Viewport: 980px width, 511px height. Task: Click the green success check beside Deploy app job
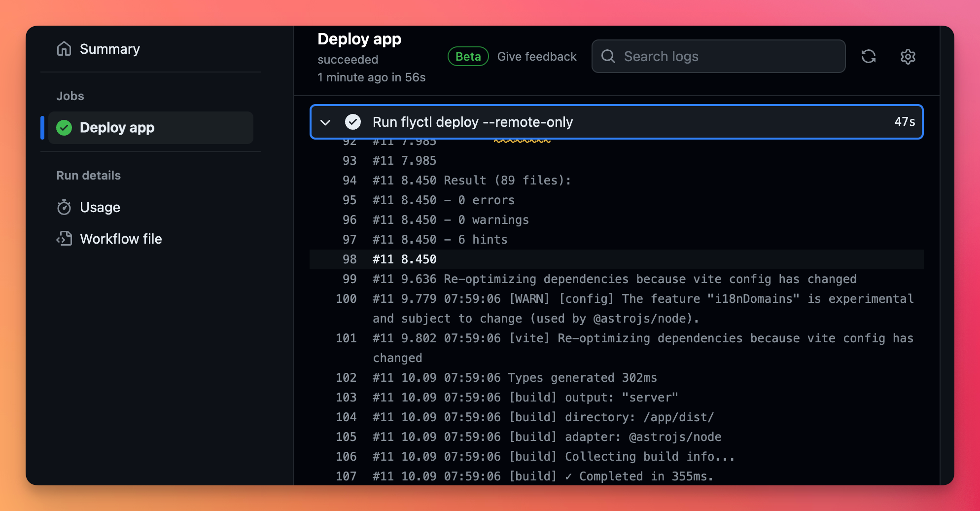64,128
